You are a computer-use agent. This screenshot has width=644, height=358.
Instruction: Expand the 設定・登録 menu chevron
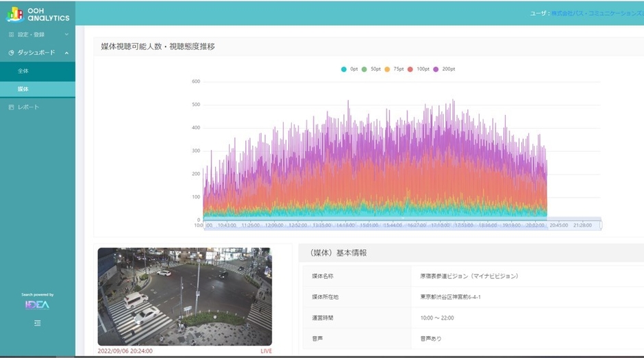[x=66, y=34]
